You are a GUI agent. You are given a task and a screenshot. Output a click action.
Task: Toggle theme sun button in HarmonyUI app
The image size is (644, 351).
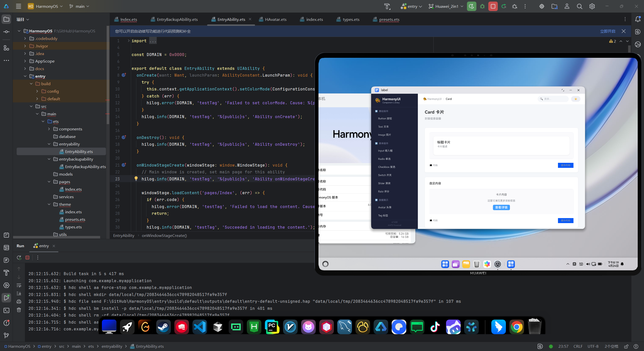click(576, 99)
